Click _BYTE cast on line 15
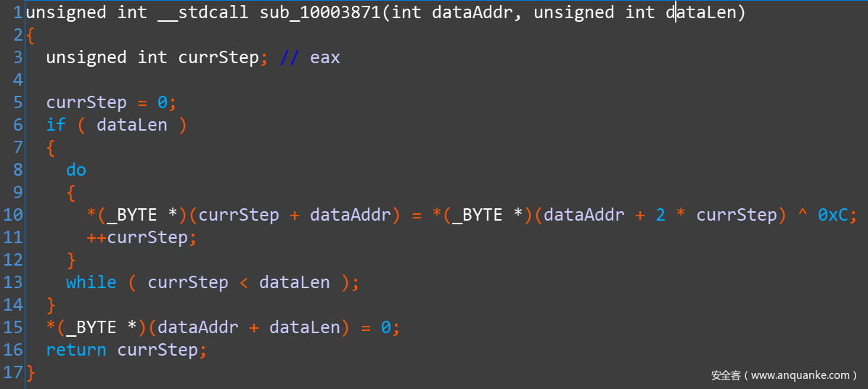The width and height of the screenshot is (868, 389). point(91,327)
